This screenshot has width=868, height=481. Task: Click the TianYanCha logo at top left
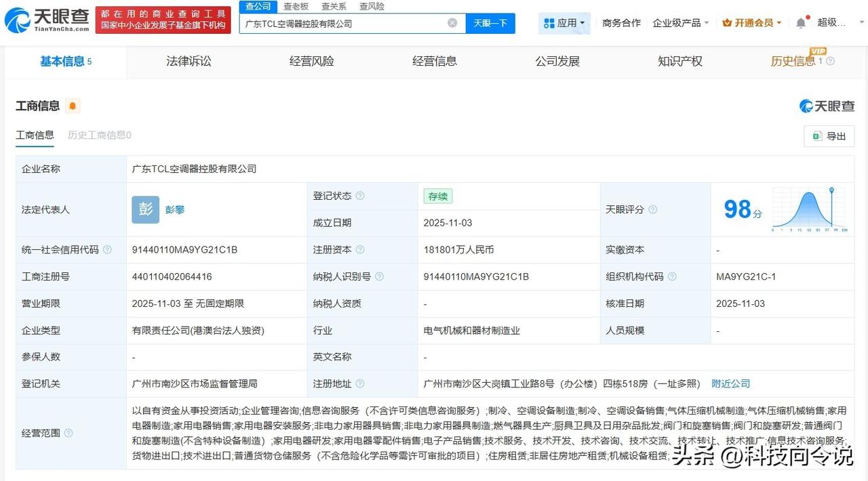pos(47,20)
